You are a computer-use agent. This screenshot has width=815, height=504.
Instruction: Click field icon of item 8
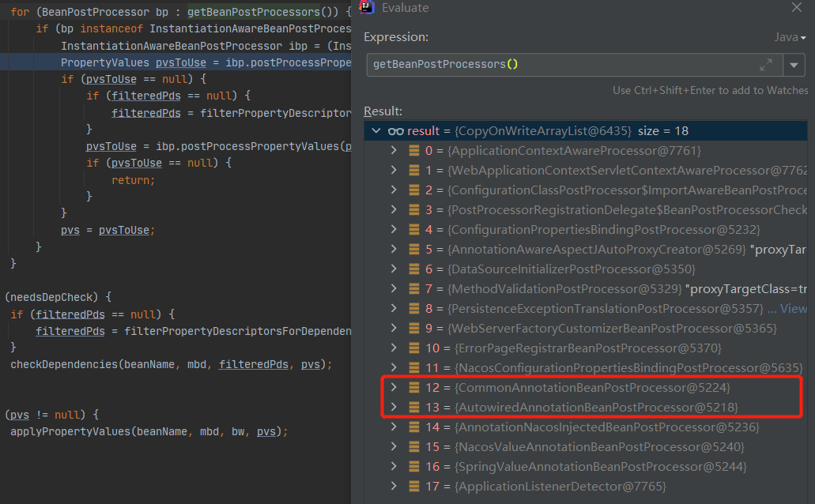pos(413,309)
